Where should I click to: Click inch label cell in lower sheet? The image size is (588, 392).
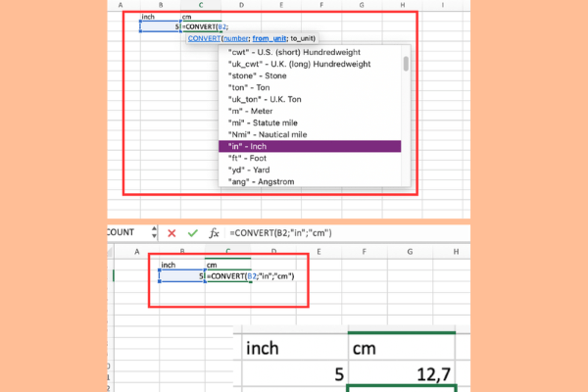[182, 265]
